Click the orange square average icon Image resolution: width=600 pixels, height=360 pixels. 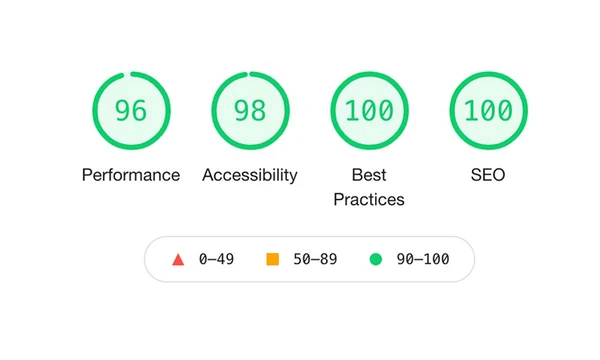click(x=272, y=259)
